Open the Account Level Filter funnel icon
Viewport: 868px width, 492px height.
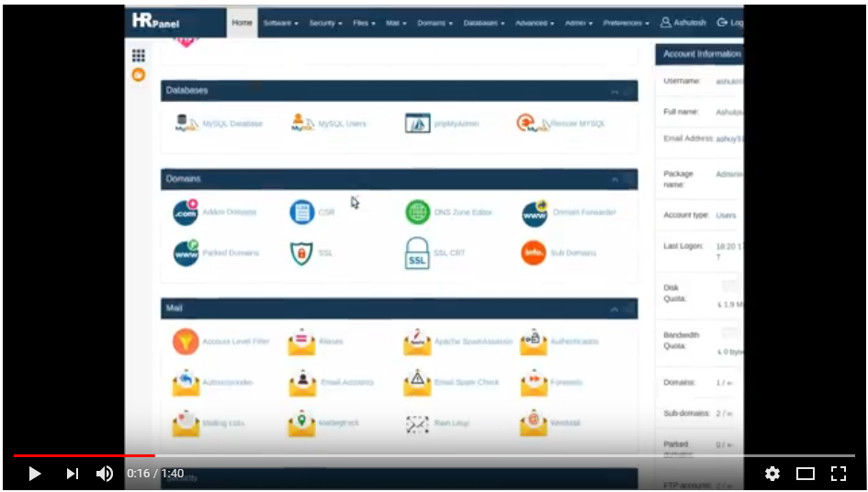186,341
